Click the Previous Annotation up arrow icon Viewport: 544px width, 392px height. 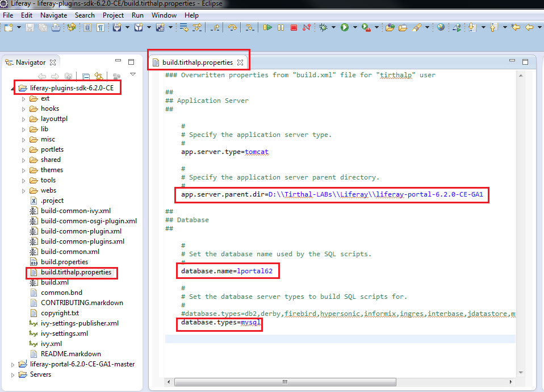pyautogui.click(x=493, y=27)
